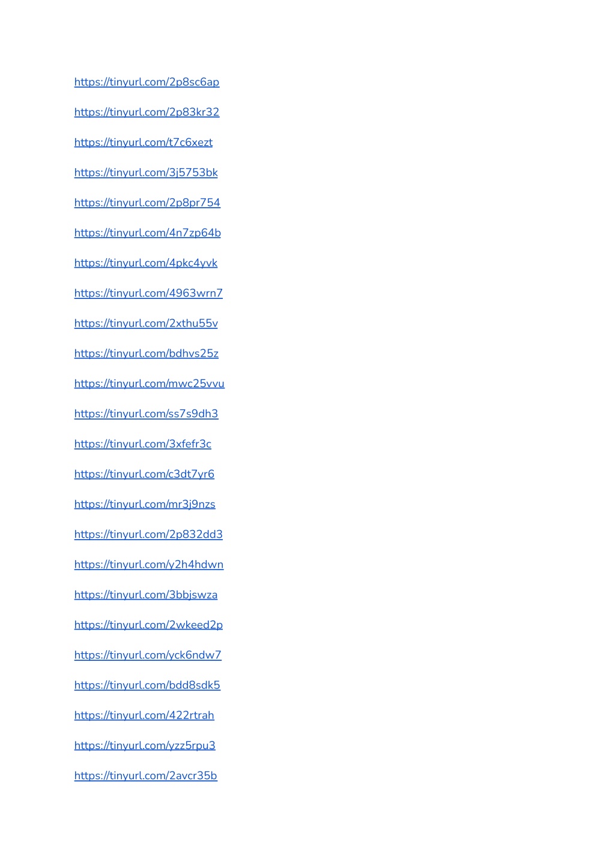615x868 pixels.
Task: Open the tinyurl.com/bdhvs25z link
Action: (x=147, y=354)
